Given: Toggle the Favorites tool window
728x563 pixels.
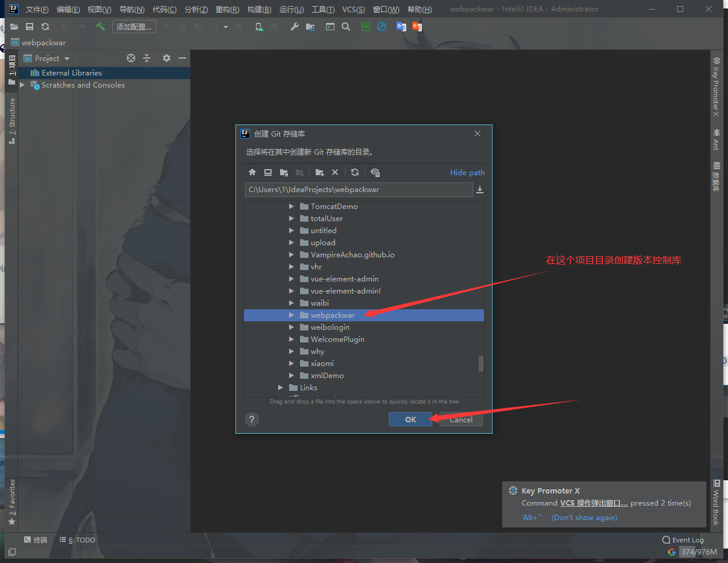Looking at the screenshot, I should pos(12,501).
